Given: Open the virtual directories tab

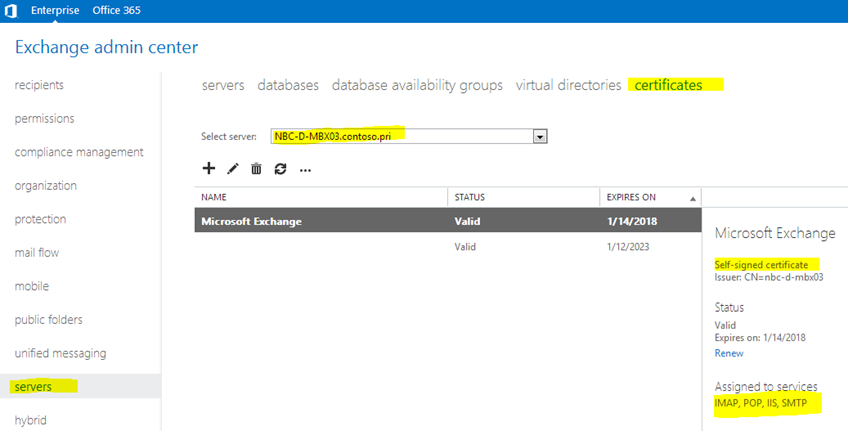Looking at the screenshot, I should [x=568, y=85].
